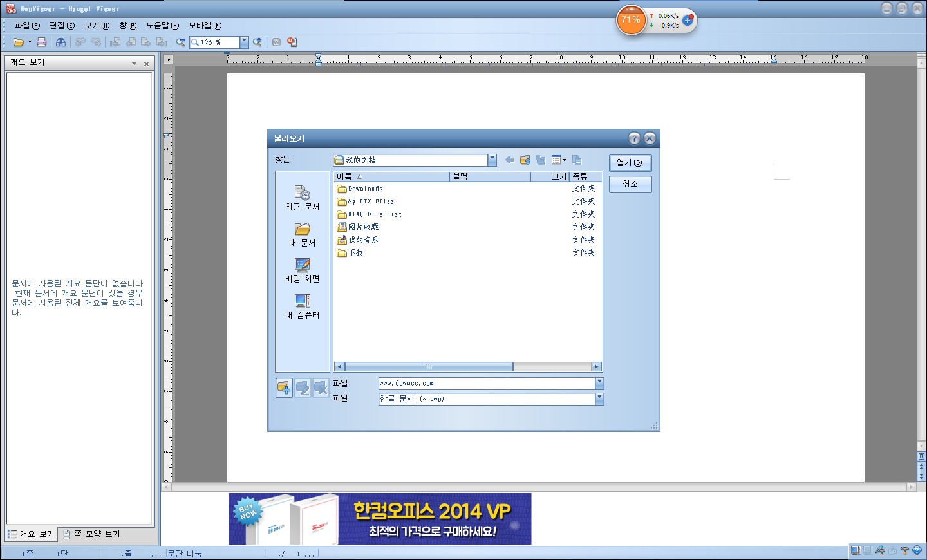Viewport: 927px width, 560px height.
Task: Go up one folder level in dialog
Action: coord(525,160)
